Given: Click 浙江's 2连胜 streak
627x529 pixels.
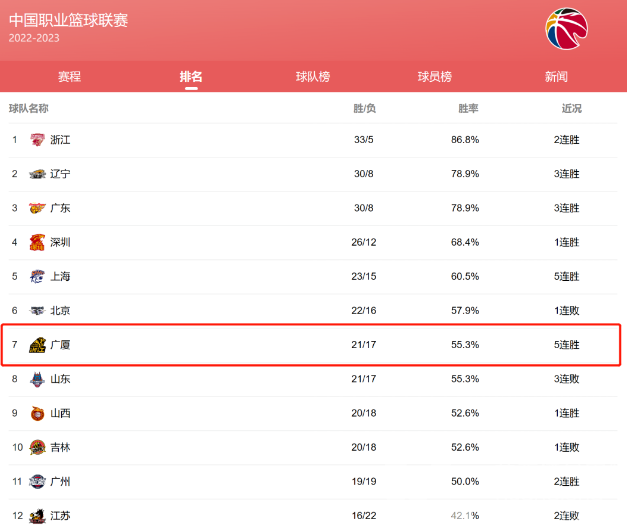Looking at the screenshot, I should (567, 140).
